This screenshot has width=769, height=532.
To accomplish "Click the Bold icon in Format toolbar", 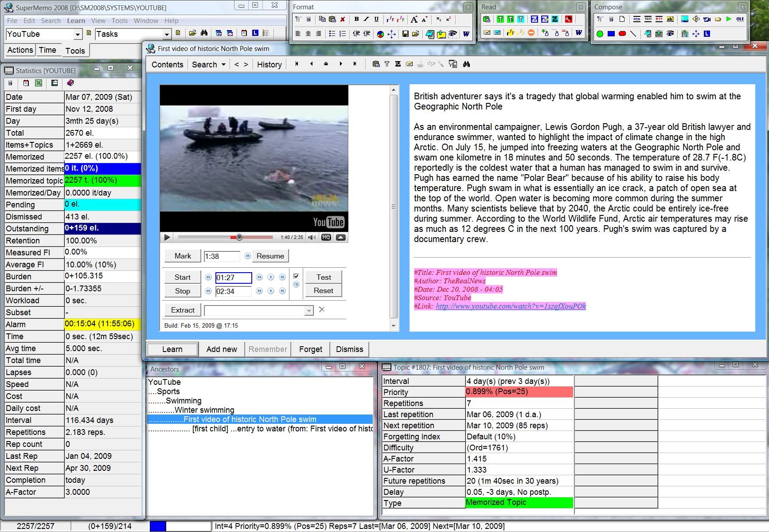I will 356,20.
